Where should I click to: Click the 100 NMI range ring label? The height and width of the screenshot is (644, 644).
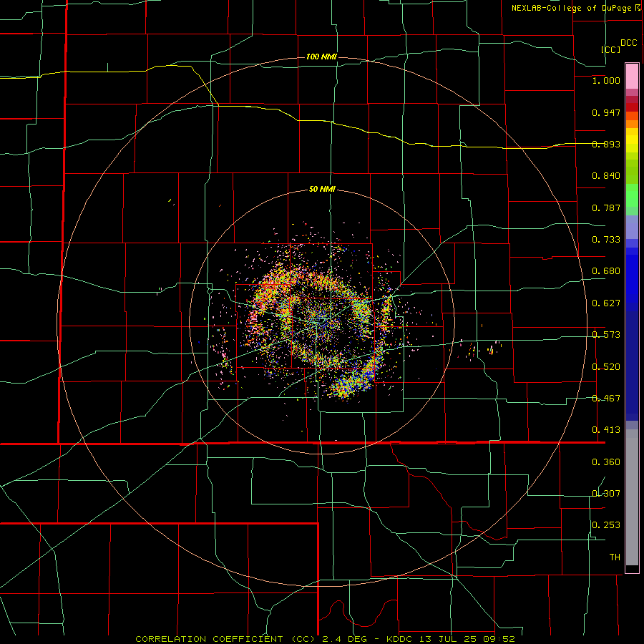(x=321, y=57)
